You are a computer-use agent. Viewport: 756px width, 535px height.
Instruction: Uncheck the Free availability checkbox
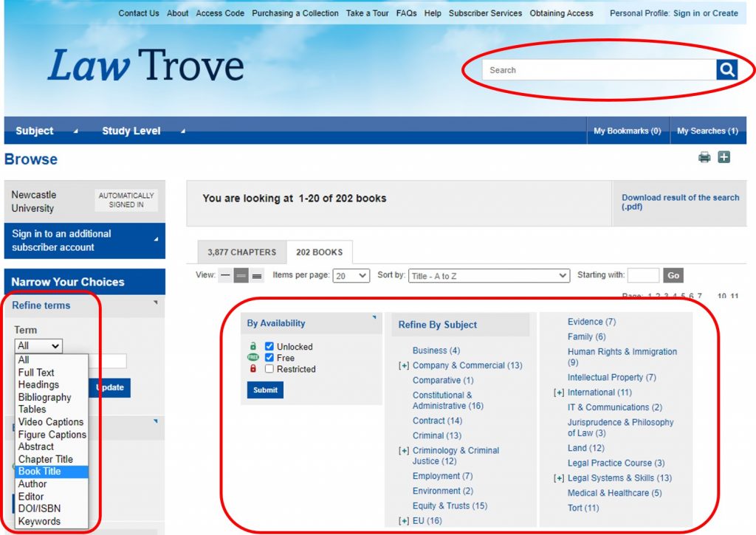[x=269, y=358]
